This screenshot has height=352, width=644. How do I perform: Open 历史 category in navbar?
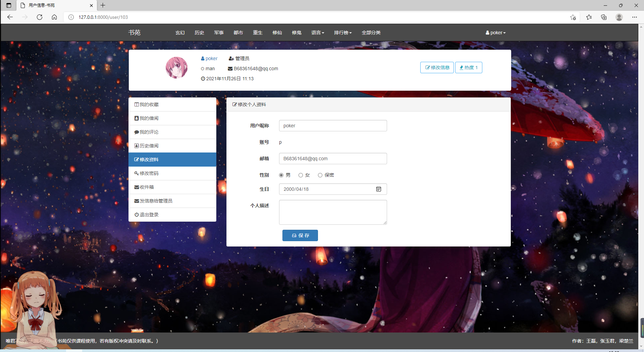tap(199, 33)
